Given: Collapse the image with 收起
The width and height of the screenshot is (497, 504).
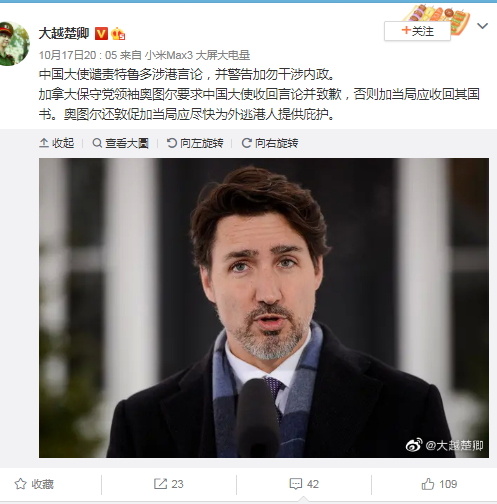Looking at the screenshot, I should [57, 143].
